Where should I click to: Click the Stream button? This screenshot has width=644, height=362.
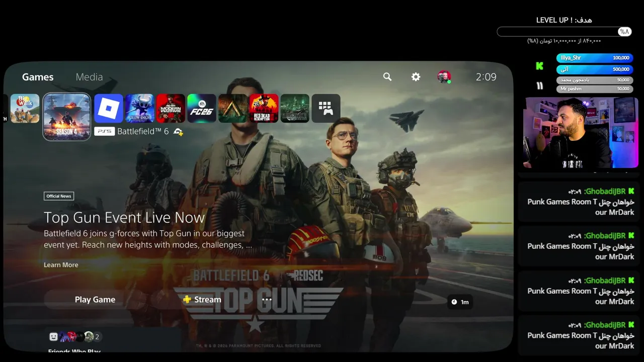(202, 300)
